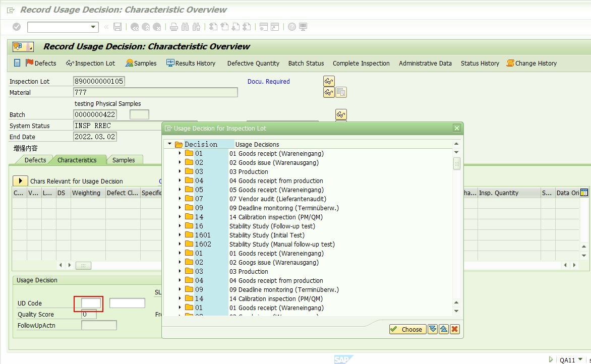Click the glasses icon beside Docu. Required
This screenshot has width=591, height=364.
329,81
